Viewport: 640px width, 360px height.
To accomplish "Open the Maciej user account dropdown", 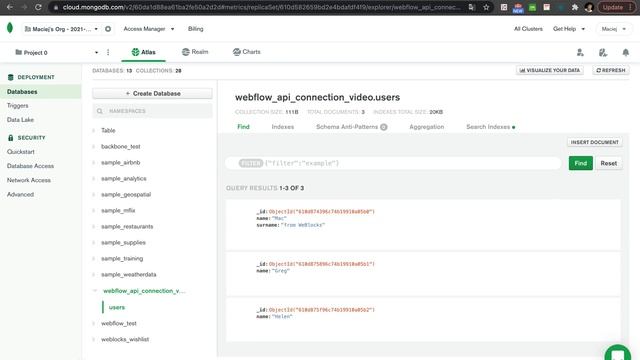I will point(613,29).
